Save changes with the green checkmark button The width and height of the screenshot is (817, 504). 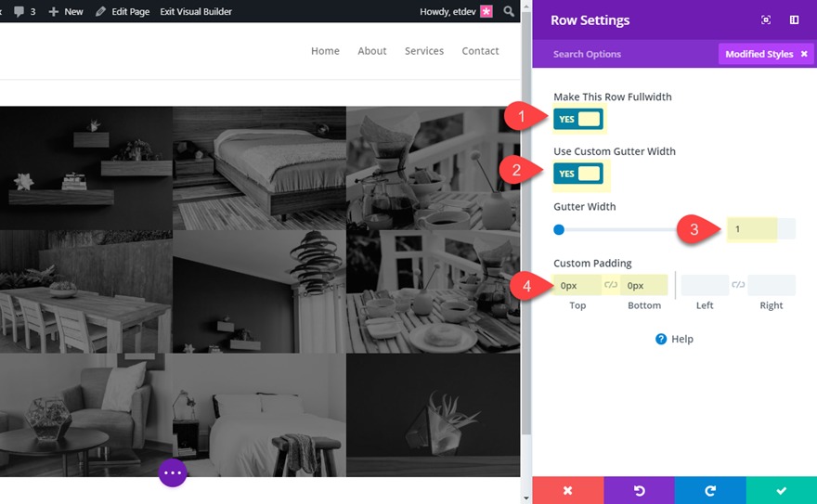(782, 490)
